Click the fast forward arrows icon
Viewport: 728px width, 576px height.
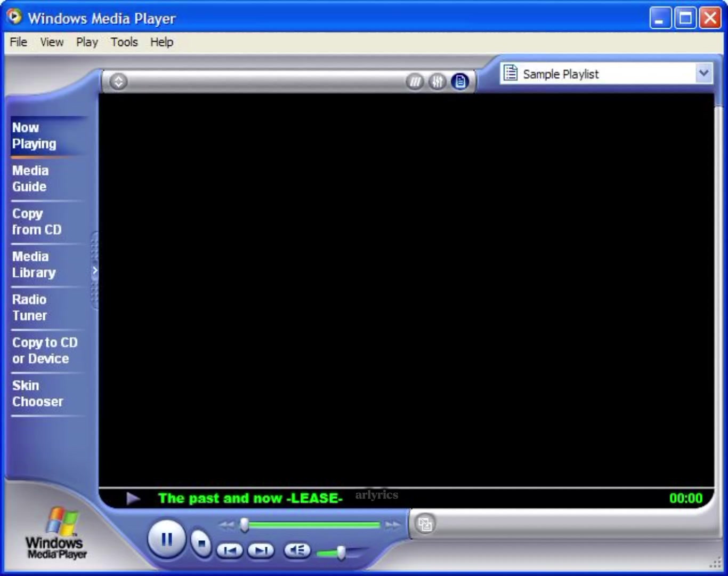pyautogui.click(x=393, y=525)
